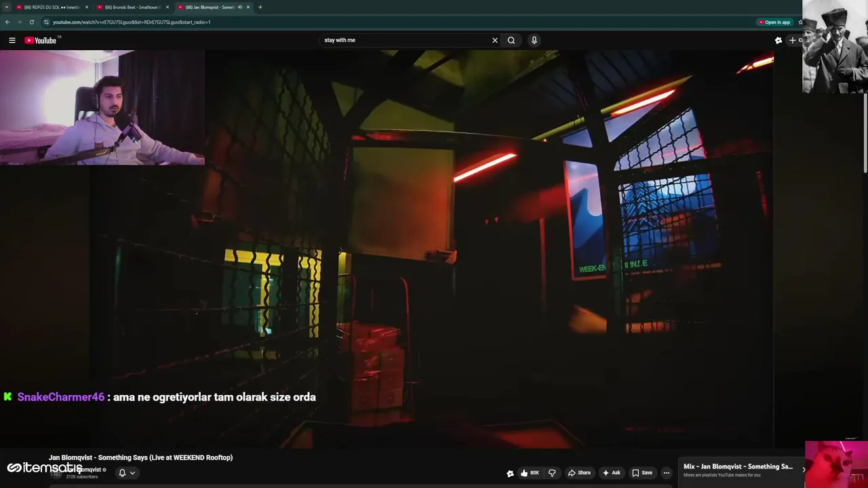The height and width of the screenshot is (488, 868).
Task: Click the sparkle icon left of Like
Action: click(510, 473)
